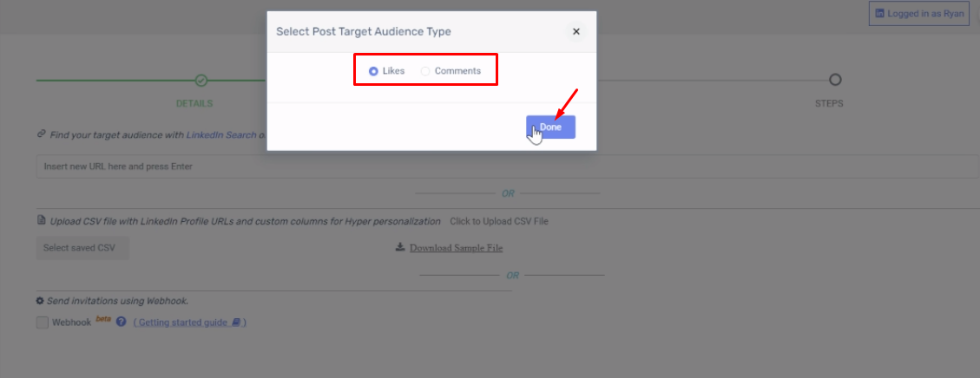Click the Send invitations using Webhook text
The width and height of the screenshot is (980, 378).
117,301
